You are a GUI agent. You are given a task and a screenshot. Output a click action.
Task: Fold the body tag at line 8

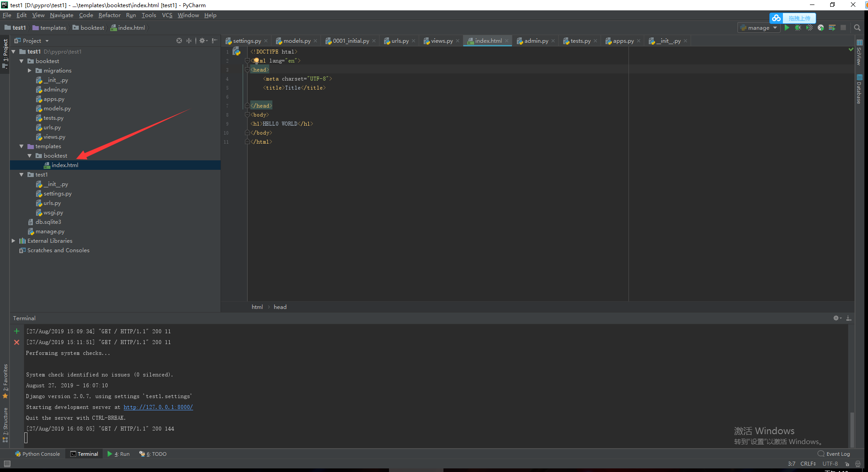(x=247, y=115)
